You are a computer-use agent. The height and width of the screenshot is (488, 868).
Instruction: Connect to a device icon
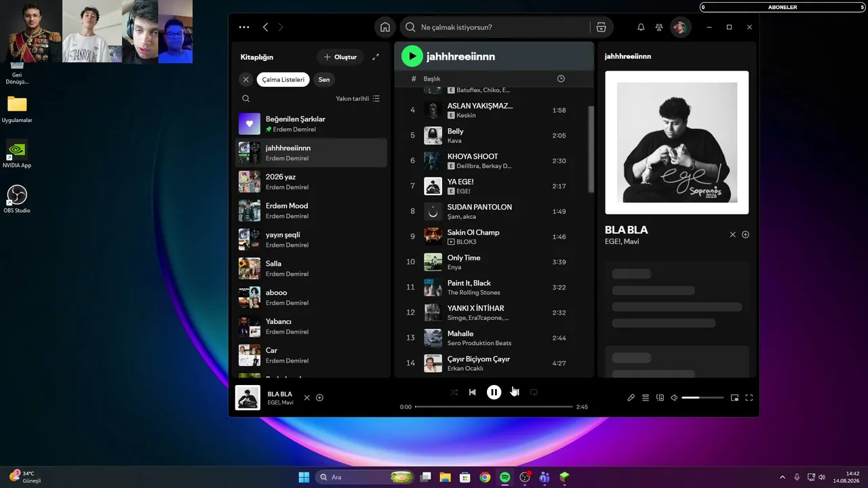click(660, 398)
